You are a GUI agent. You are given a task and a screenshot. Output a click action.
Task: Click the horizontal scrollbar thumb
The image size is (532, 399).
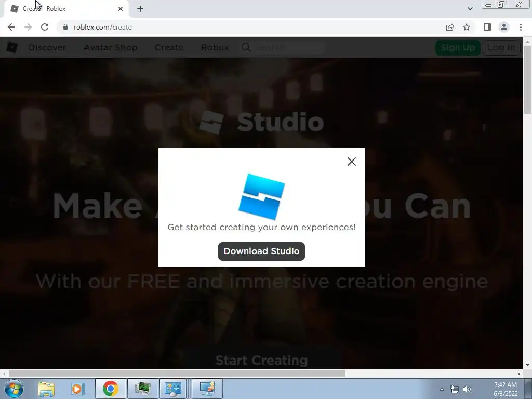point(177,374)
